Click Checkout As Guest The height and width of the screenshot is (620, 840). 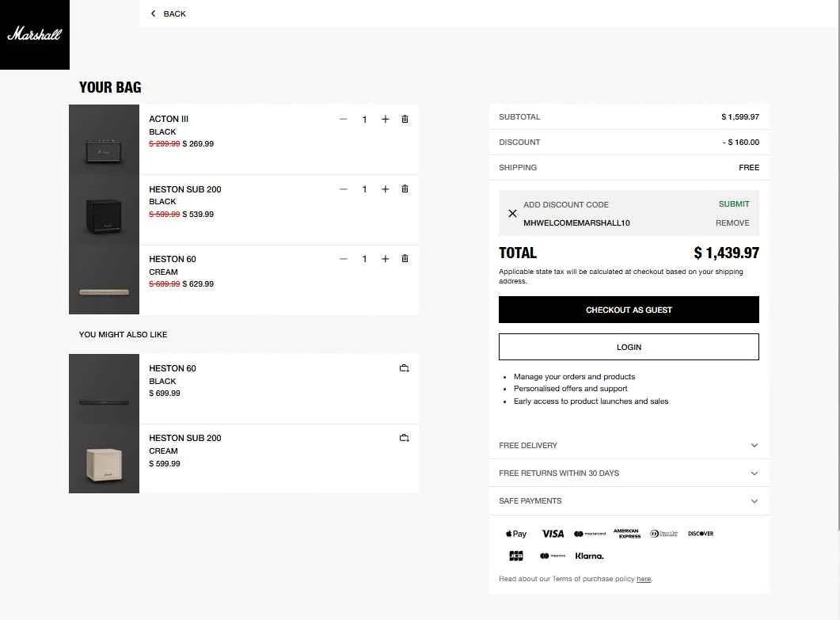point(629,310)
